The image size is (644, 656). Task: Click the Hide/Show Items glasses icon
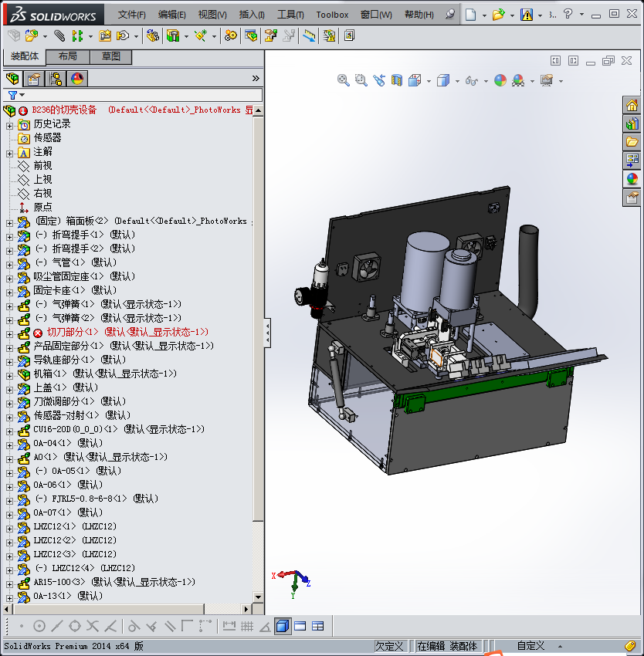tap(472, 81)
